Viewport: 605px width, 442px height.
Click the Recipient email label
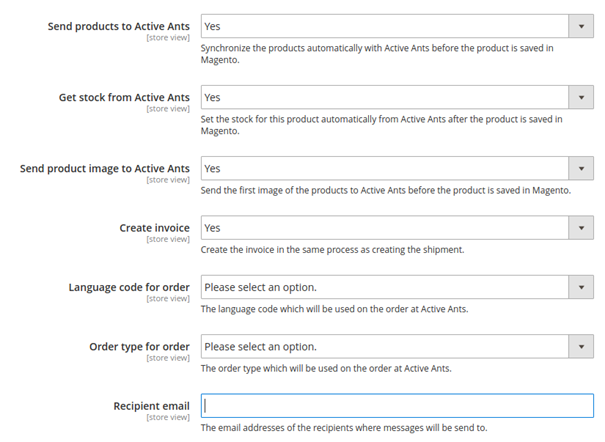152,406
